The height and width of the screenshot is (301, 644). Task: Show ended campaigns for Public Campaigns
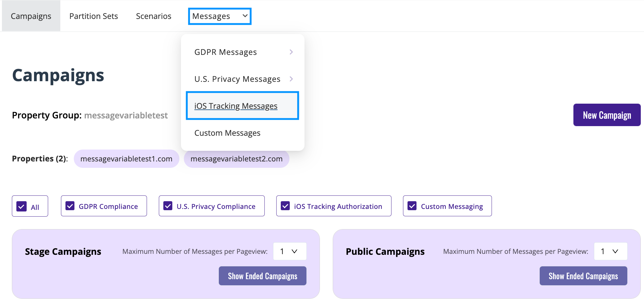click(x=583, y=276)
